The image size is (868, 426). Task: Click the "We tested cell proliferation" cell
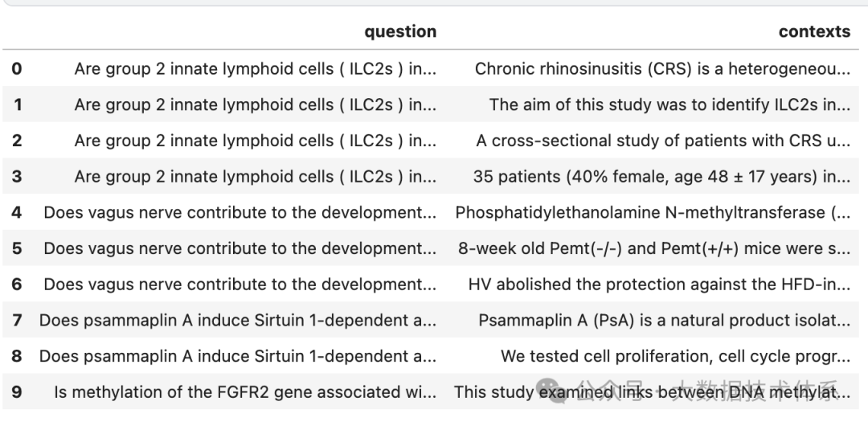(675, 356)
